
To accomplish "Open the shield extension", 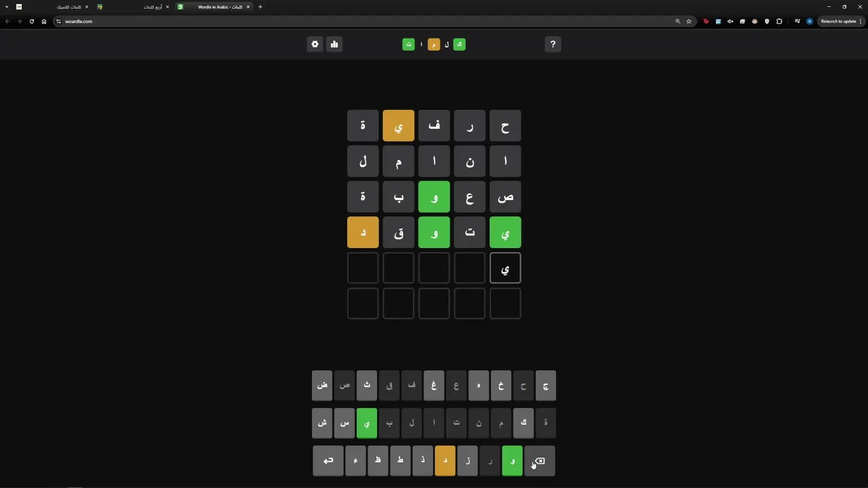I will pyautogui.click(x=767, y=21).
